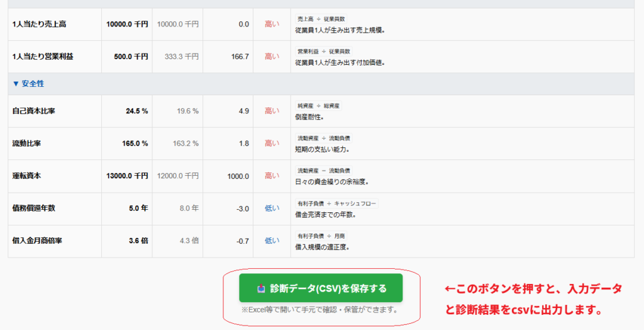644x330 pixels.
Task: Click the description 日々の資金繰りの余裕度。
Action: (332, 182)
